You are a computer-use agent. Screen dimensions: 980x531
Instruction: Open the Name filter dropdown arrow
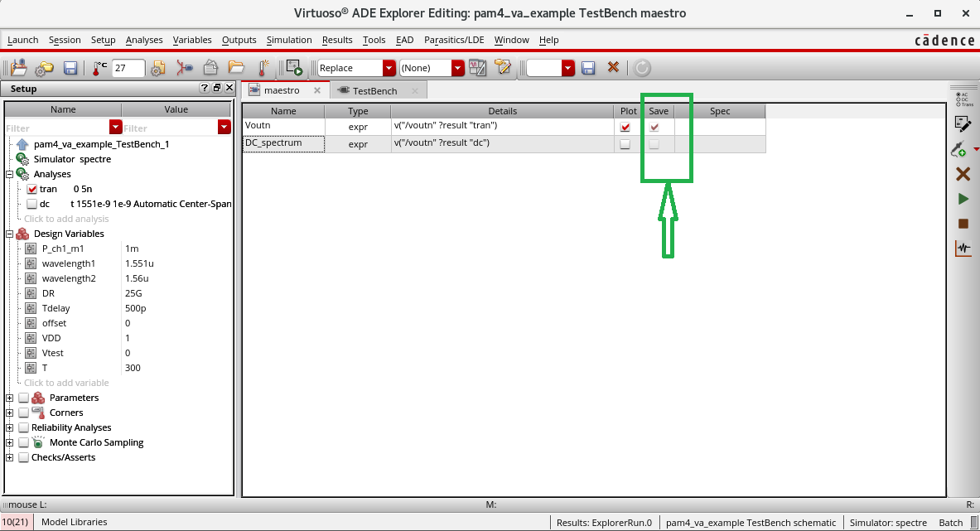point(115,128)
